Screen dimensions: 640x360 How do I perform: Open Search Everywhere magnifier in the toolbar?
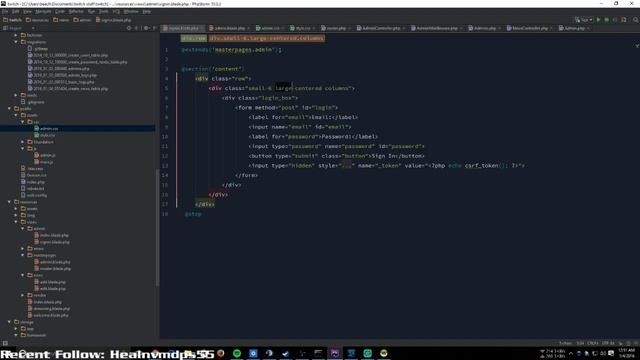[x=636, y=20]
